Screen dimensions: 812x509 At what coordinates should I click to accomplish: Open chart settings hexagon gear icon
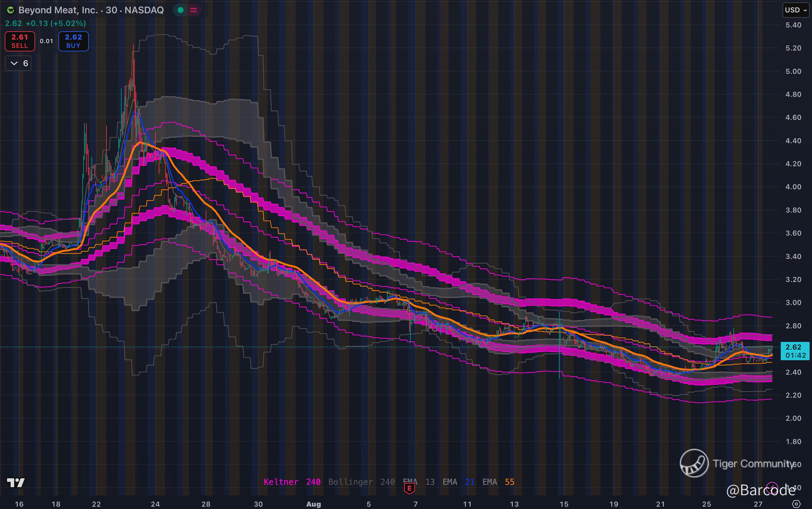[797, 504]
